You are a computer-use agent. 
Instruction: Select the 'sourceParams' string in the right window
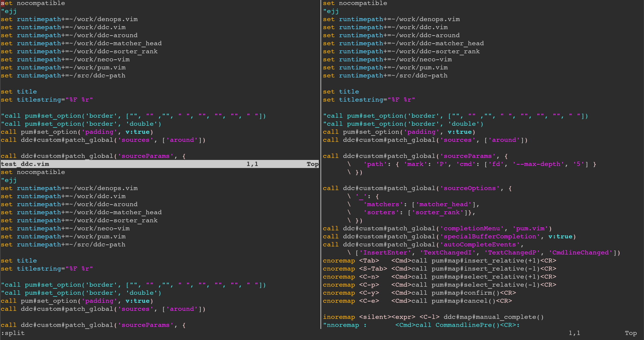467,156
